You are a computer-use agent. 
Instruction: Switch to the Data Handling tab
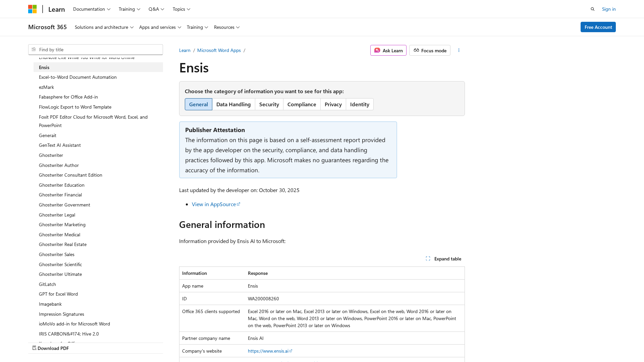coord(233,104)
